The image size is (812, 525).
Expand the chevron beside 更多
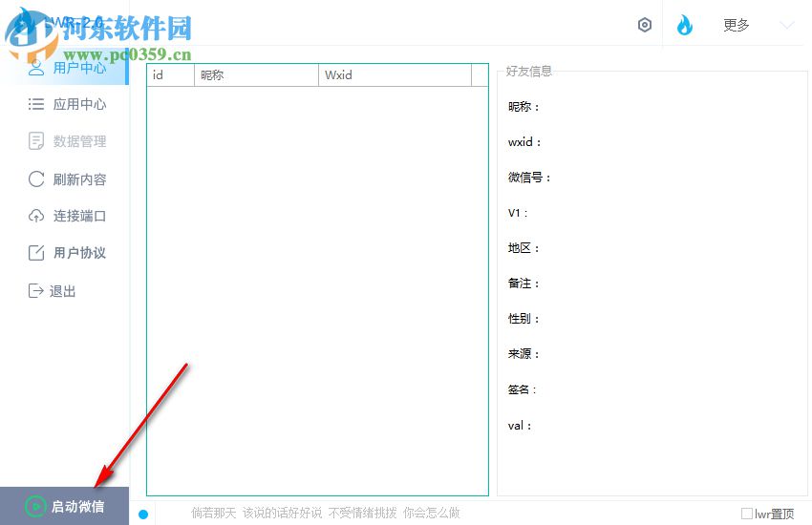coord(786,25)
